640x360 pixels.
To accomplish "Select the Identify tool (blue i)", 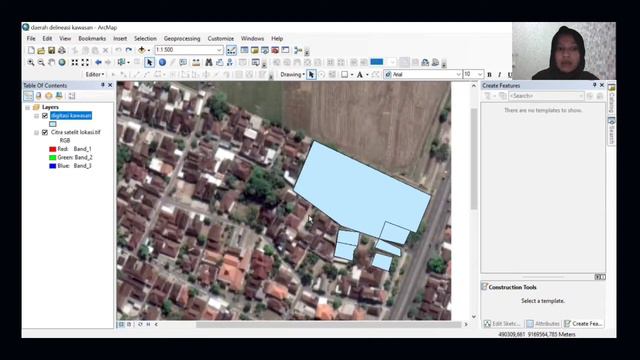I will [162, 62].
